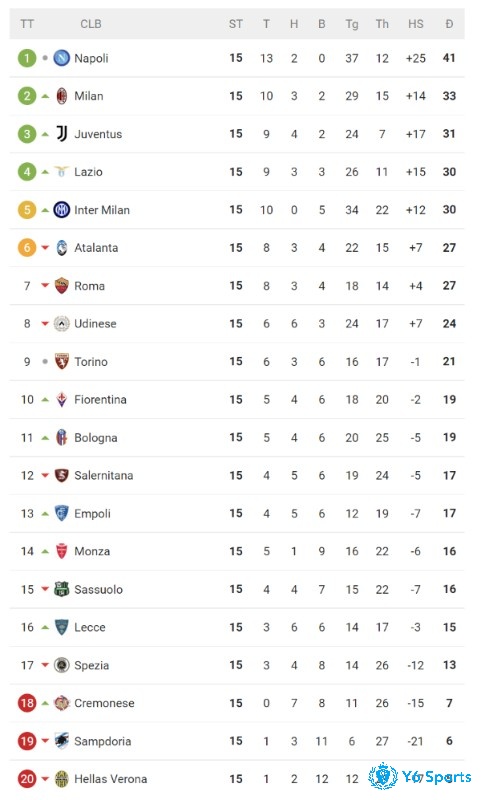Click the Milan club crest
Screen dimensions: 481x800
(x=62, y=96)
